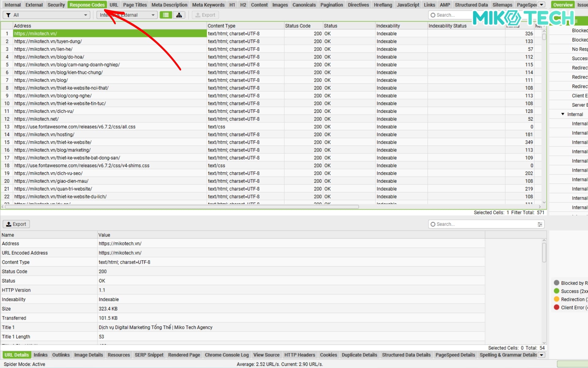Collapse the Internal tree section

[x=563, y=114]
